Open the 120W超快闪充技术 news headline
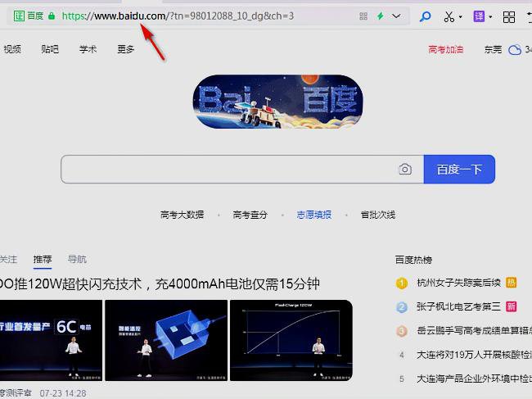This screenshot has width=532, height=399. click(x=160, y=283)
